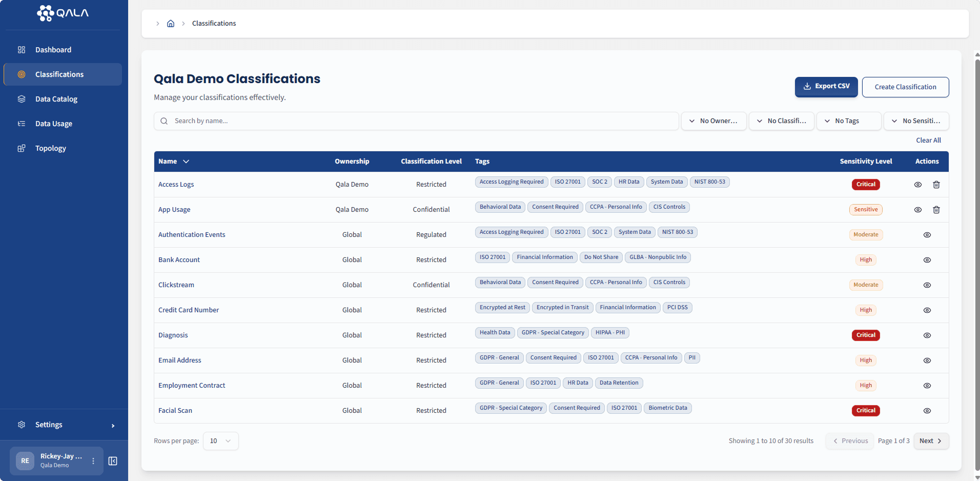Open Classifications in sidebar

63,74
